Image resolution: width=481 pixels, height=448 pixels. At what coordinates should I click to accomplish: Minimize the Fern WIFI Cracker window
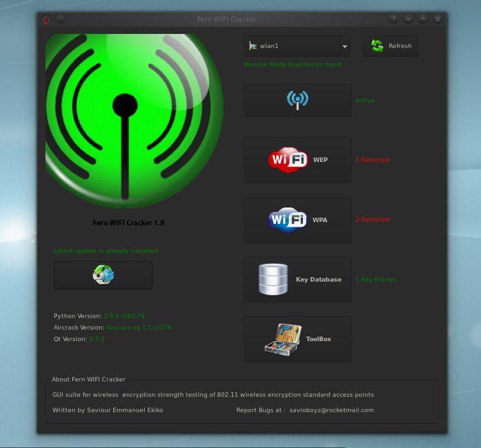[408, 19]
